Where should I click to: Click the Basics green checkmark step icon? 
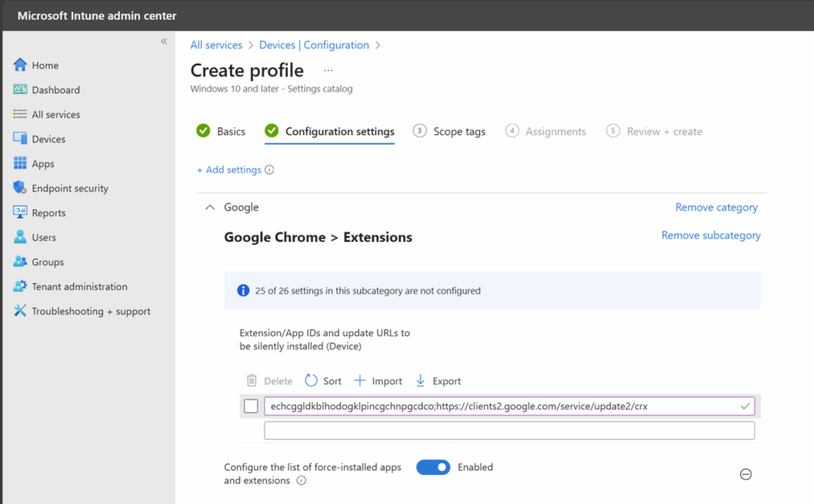coord(203,131)
